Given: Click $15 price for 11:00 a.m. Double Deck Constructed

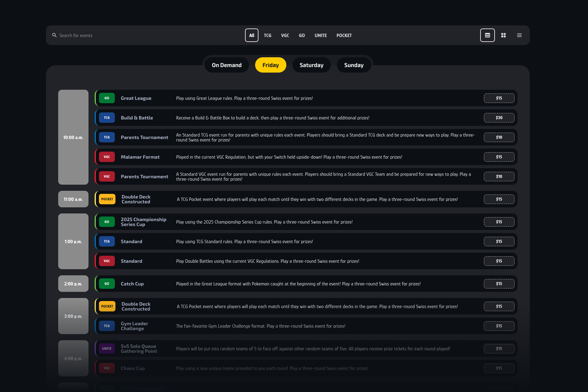Looking at the screenshot, I should [499, 199].
